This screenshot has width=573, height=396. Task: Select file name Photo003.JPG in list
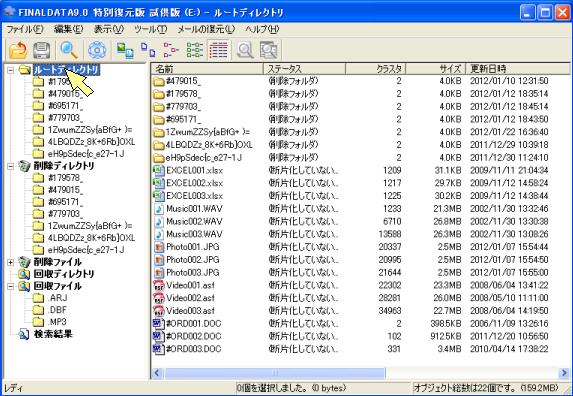193,273
